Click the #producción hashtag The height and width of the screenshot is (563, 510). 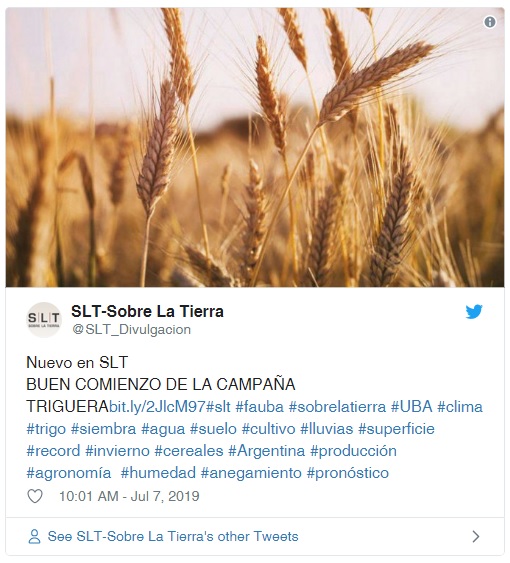353,451
